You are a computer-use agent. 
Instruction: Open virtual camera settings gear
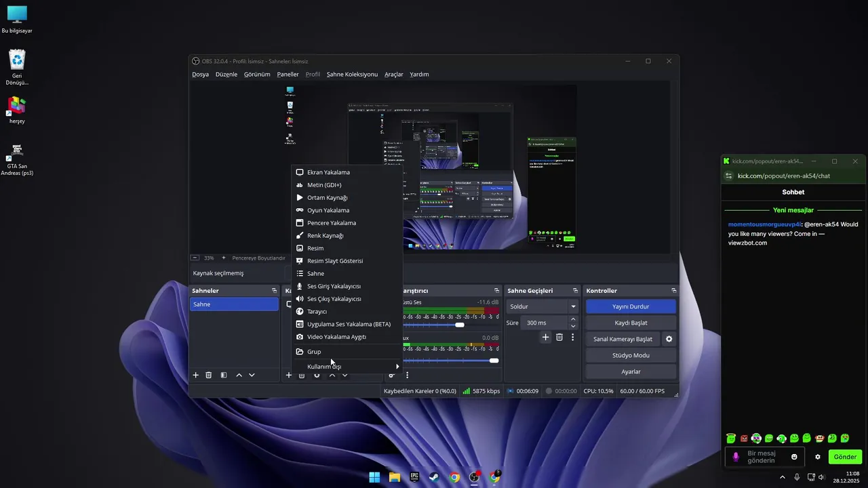tap(669, 339)
